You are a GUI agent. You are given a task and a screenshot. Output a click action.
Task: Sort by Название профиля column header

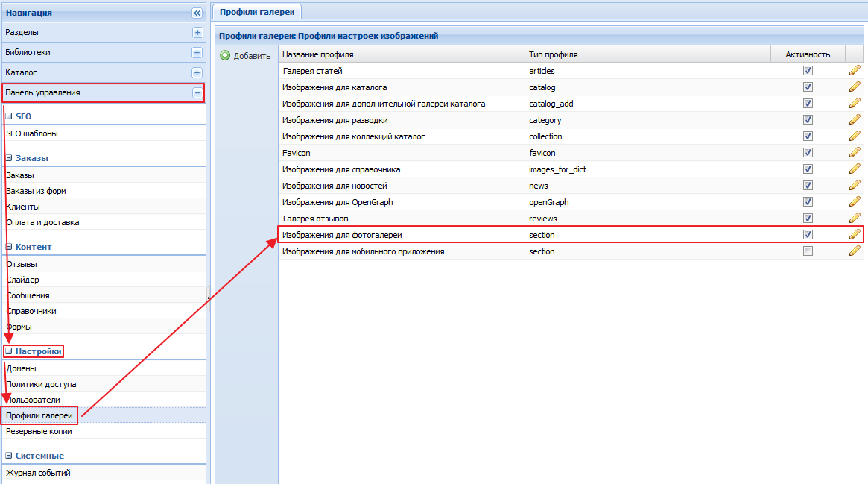point(318,54)
